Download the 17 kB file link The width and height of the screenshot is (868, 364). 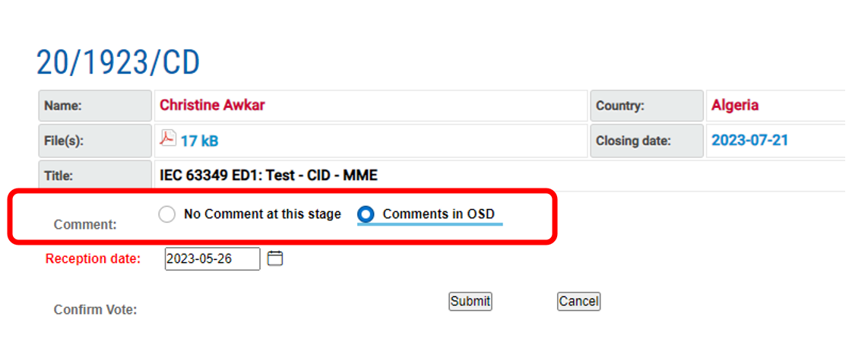199,141
